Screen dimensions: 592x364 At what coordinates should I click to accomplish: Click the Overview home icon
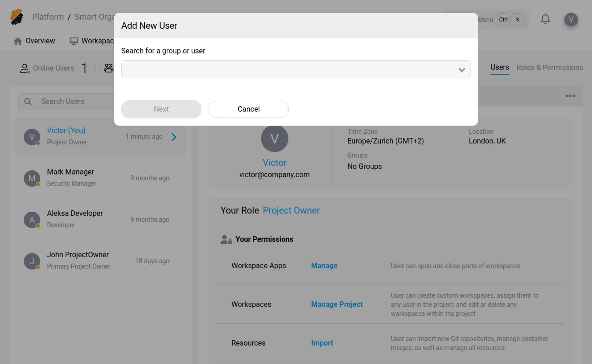coord(18,41)
